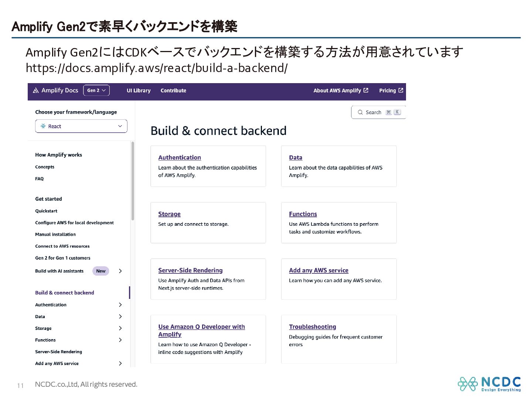The image size is (532, 399).
Task: Expand the Add any AWS service section
Action: [120, 364]
